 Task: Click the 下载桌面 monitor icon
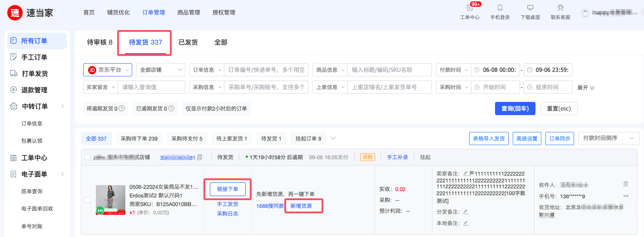click(x=530, y=8)
